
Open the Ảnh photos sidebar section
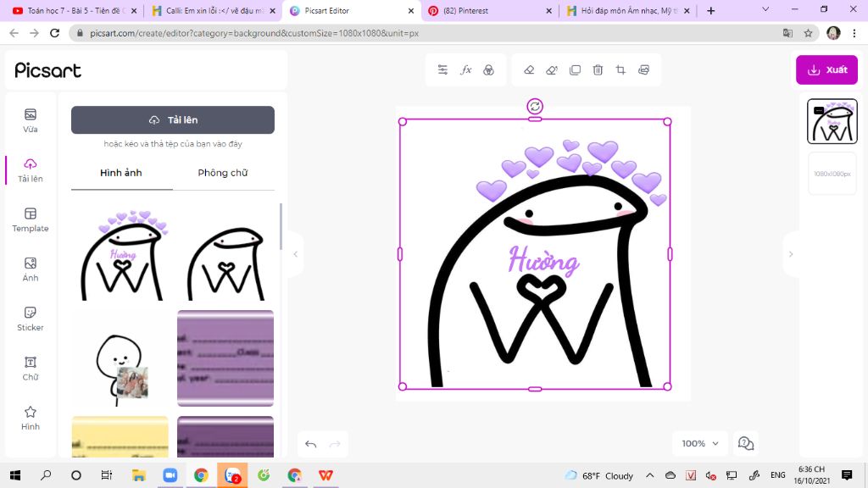pos(31,269)
